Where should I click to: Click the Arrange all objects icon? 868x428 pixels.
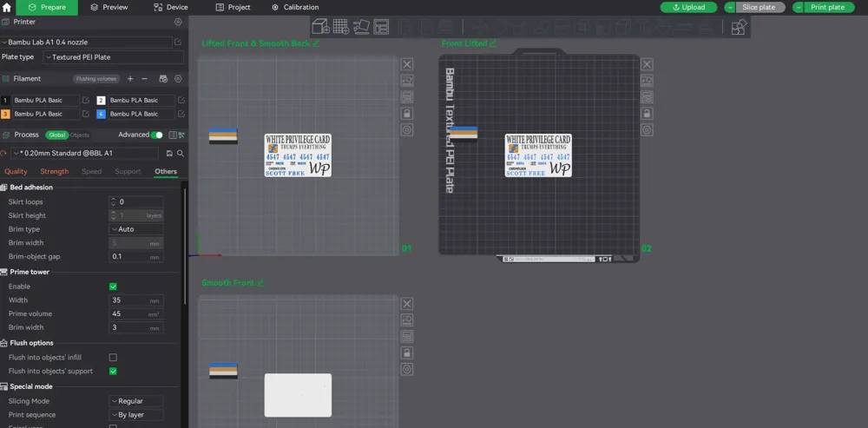[381, 27]
